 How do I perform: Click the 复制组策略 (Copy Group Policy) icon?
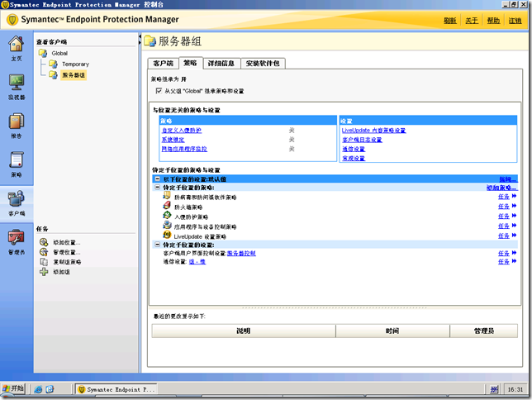[44, 262]
